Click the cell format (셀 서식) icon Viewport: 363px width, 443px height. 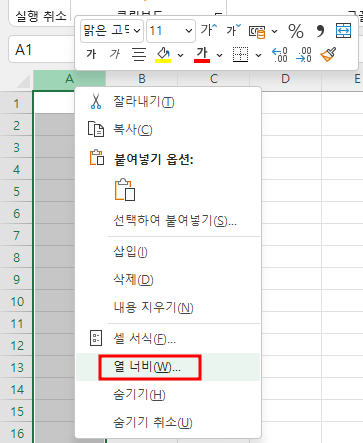(x=96, y=338)
